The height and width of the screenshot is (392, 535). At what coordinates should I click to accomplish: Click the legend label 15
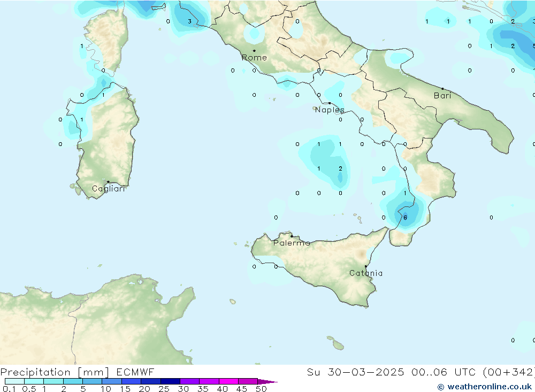125,389
